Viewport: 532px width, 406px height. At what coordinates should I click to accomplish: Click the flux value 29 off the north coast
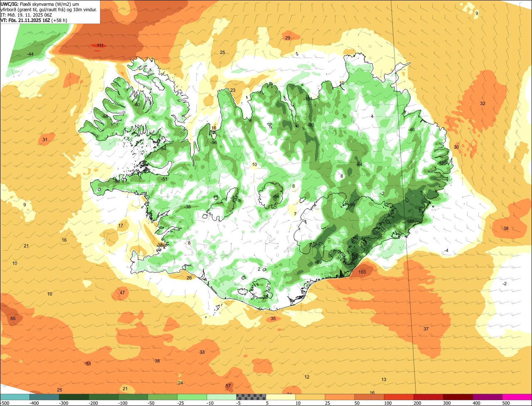(x=288, y=38)
